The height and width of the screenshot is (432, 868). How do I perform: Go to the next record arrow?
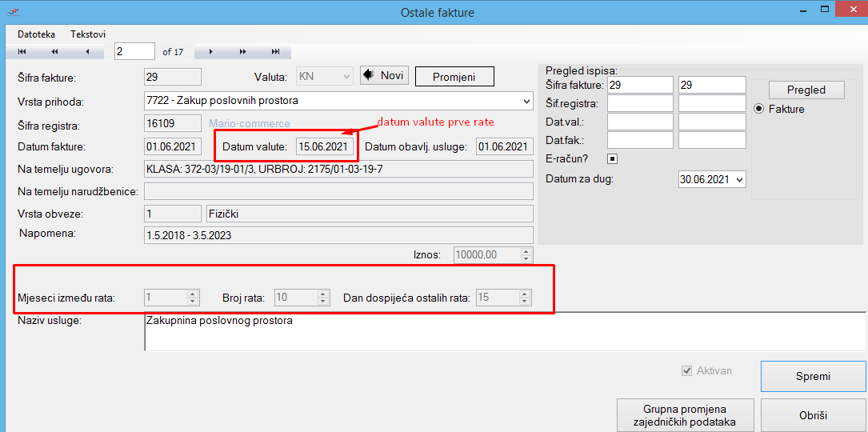(210, 52)
